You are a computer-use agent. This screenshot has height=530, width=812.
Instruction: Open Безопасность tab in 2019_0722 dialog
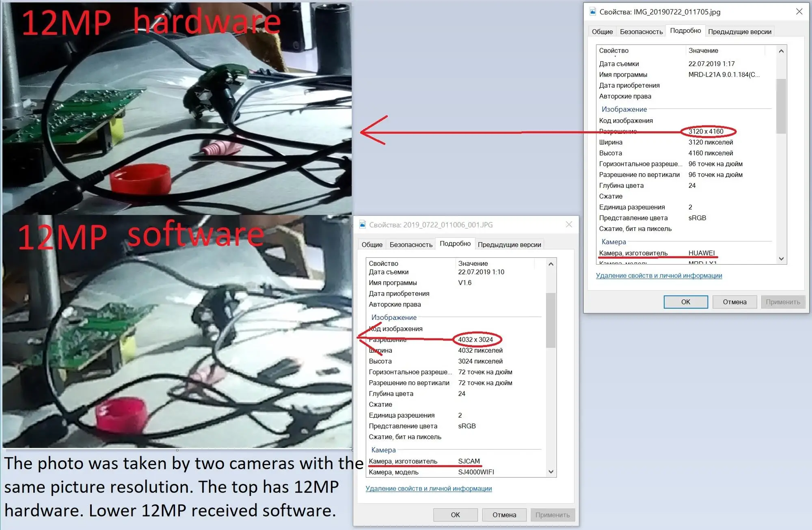(x=411, y=245)
